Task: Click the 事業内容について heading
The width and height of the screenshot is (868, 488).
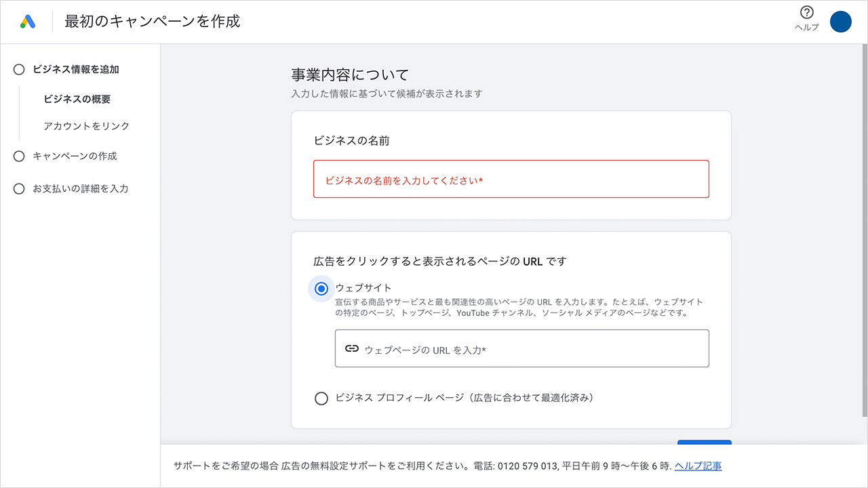Action: point(350,75)
